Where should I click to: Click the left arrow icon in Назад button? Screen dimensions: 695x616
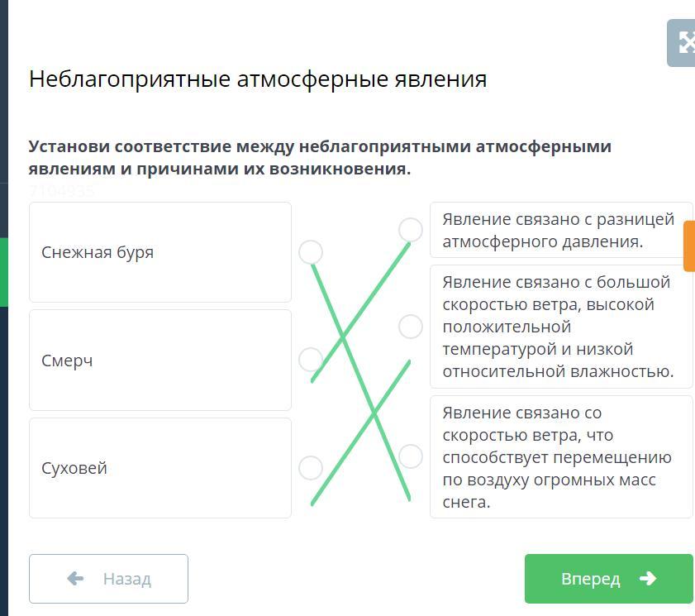[75, 578]
